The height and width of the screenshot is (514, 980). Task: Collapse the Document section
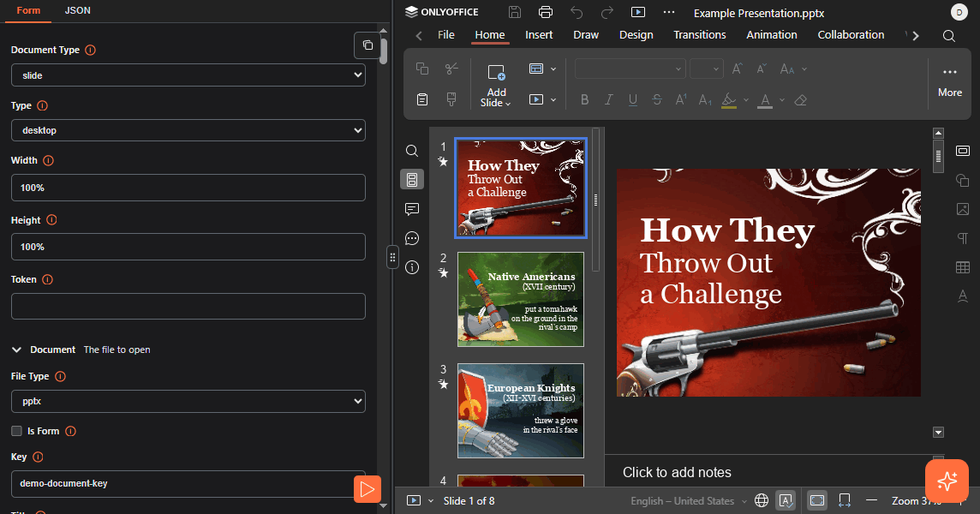(x=16, y=350)
